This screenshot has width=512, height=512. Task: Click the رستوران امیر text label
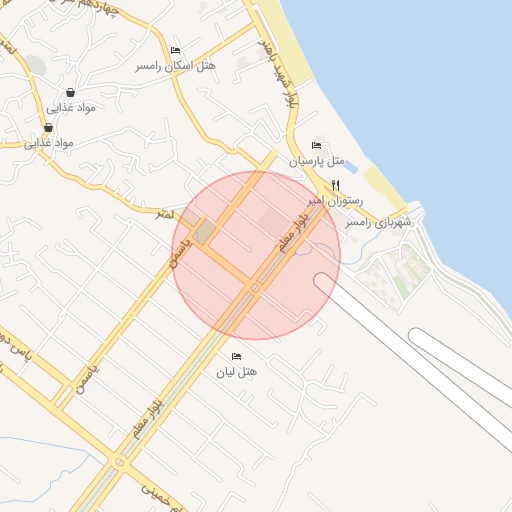335,201
